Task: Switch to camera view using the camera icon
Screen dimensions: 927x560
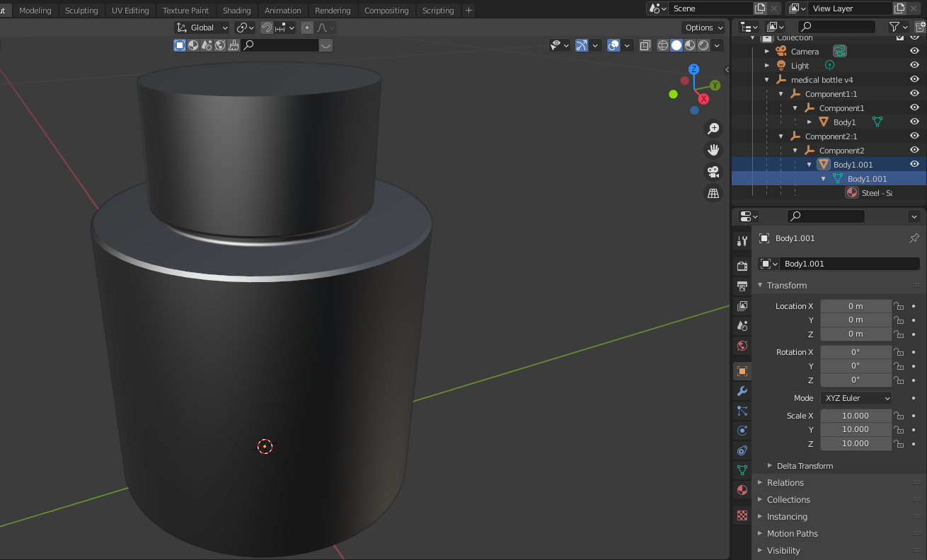Action: click(713, 171)
